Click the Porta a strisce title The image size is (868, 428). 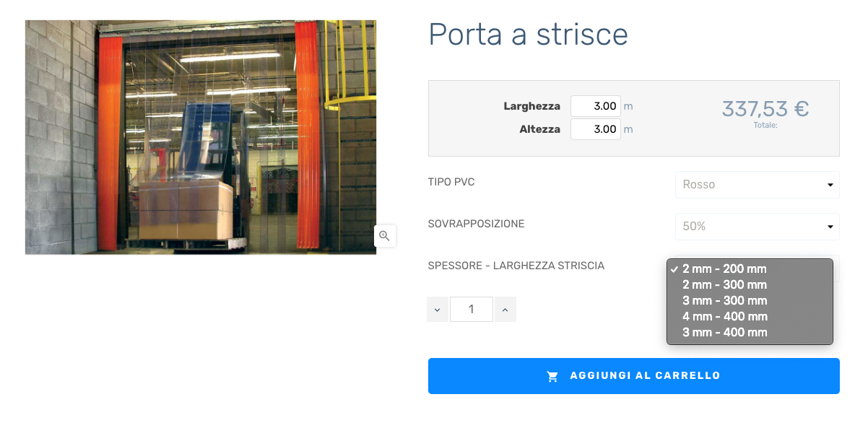click(x=529, y=35)
